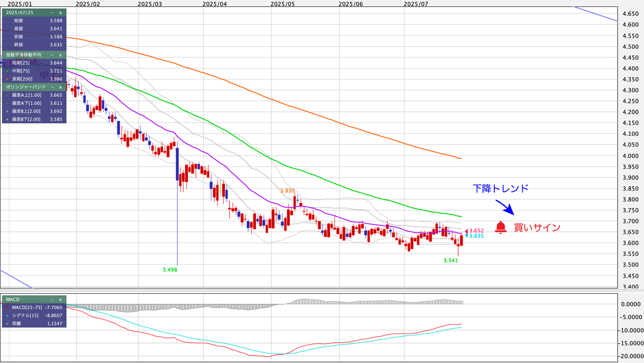This screenshot has width=644, height=363.
Task: Click the 3.498 low price label
Action: (x=170, y=270)
